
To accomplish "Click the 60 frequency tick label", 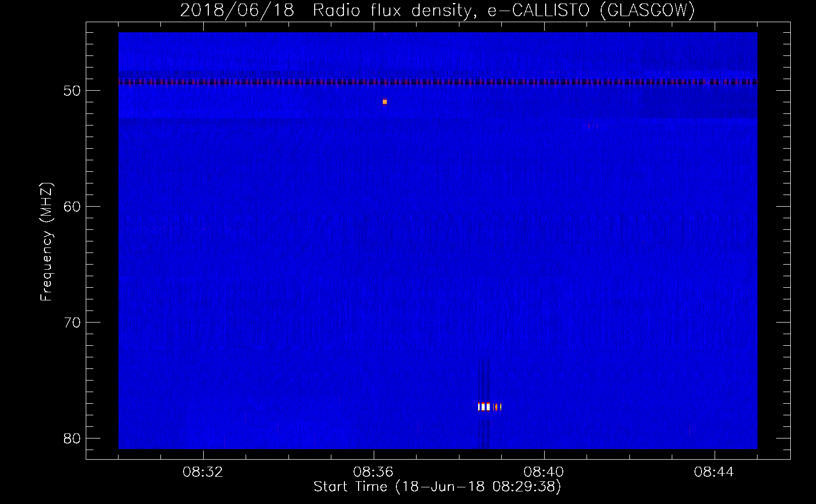I will 73,207.
